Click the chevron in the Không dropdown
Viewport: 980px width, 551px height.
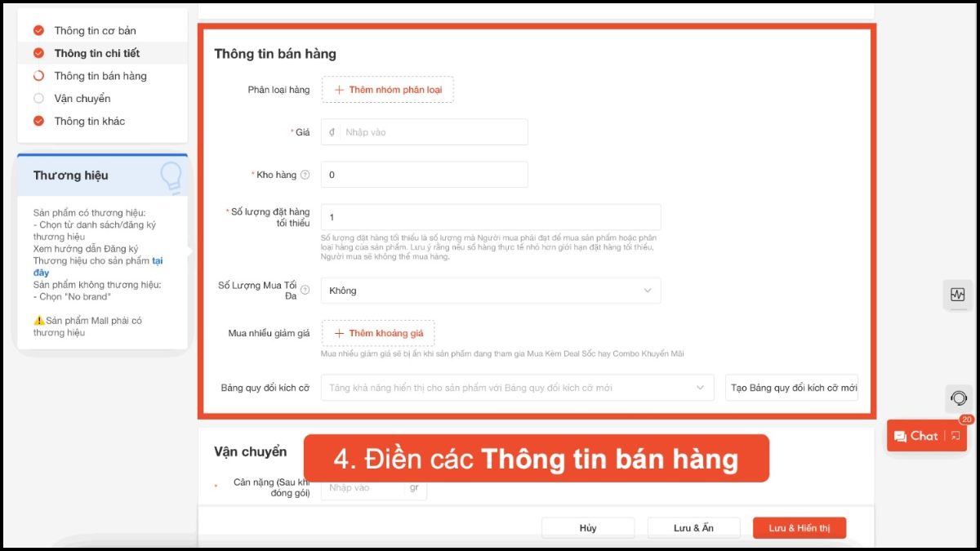point(648,291)
